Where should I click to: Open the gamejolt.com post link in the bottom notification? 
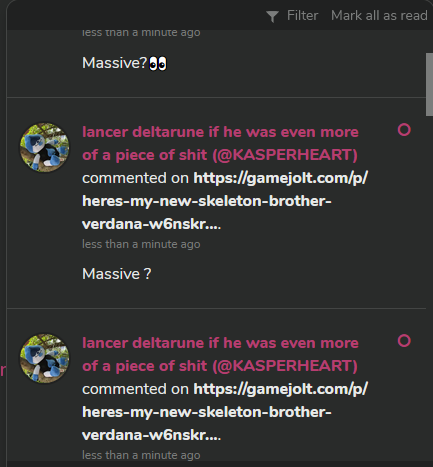tap(225, 412)
